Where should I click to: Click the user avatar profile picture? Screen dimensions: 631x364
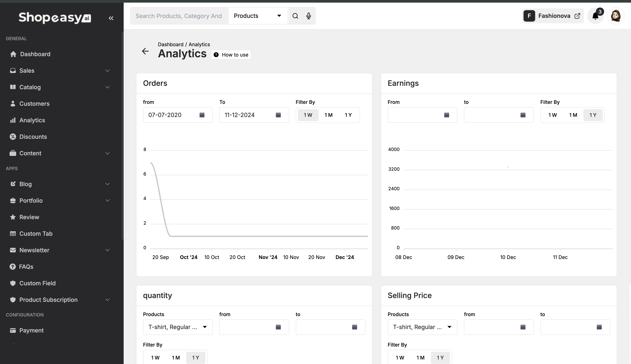pyautogui.click(x=615, y=16)
